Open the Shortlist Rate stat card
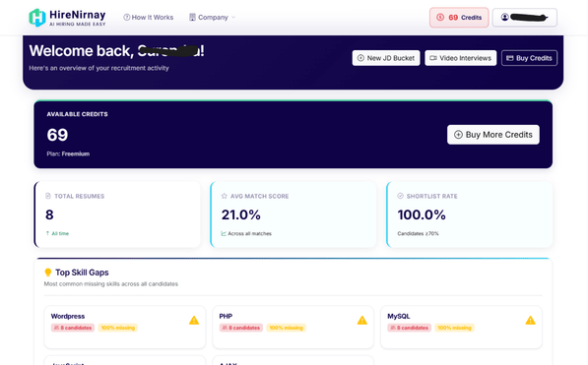The height and width of the screenshot is (365, 588). [469, 214]
